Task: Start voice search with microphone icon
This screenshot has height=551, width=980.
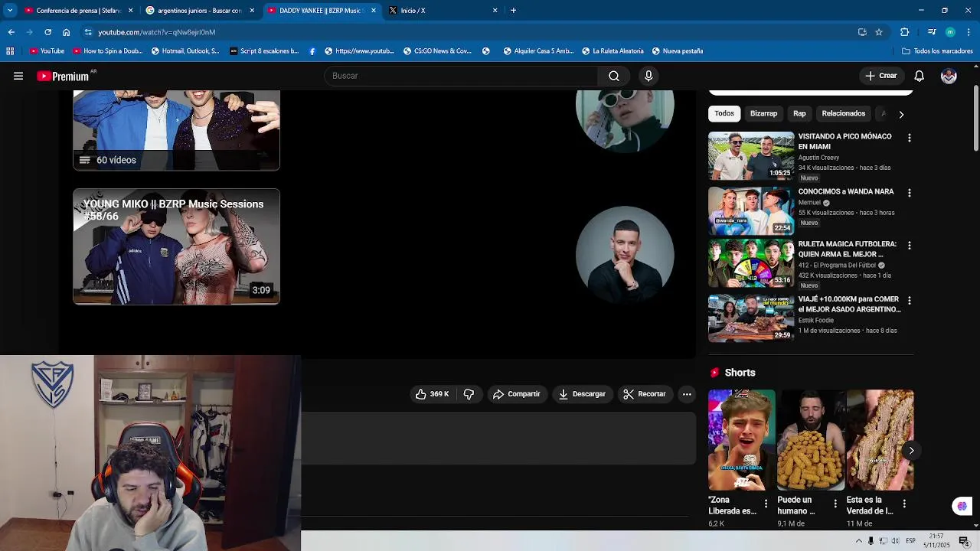Action: 648,76
